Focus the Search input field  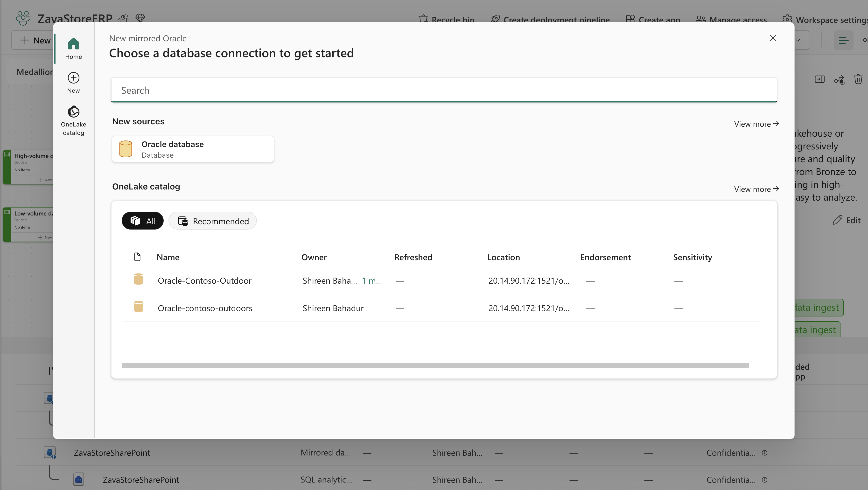(x=444, y=90)
